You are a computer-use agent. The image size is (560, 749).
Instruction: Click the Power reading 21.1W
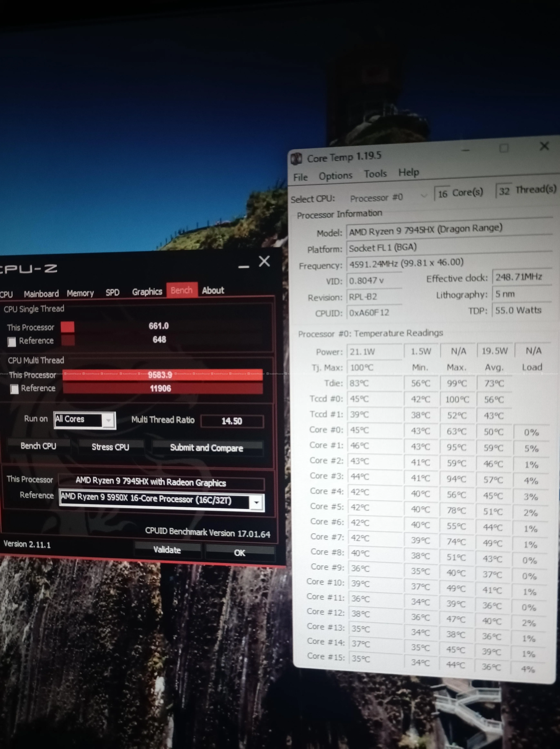(x=375, y=351)
